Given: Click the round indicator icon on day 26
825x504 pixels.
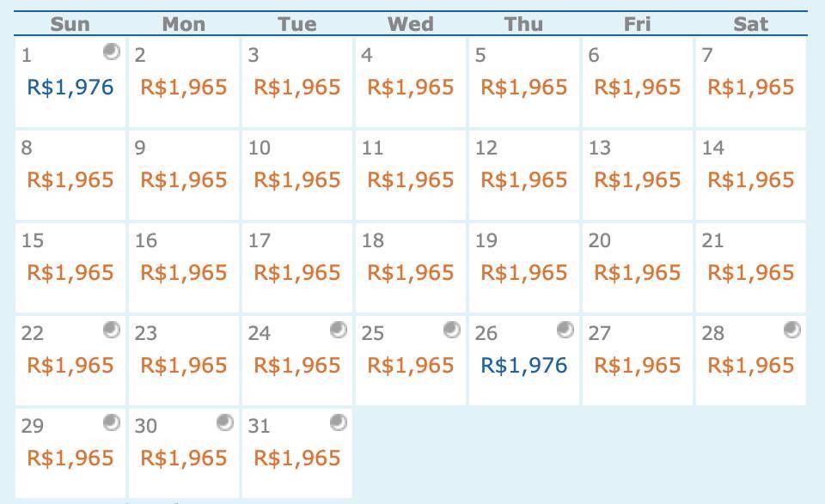Looking at the screenshot, I should click(x=565, y=330).
